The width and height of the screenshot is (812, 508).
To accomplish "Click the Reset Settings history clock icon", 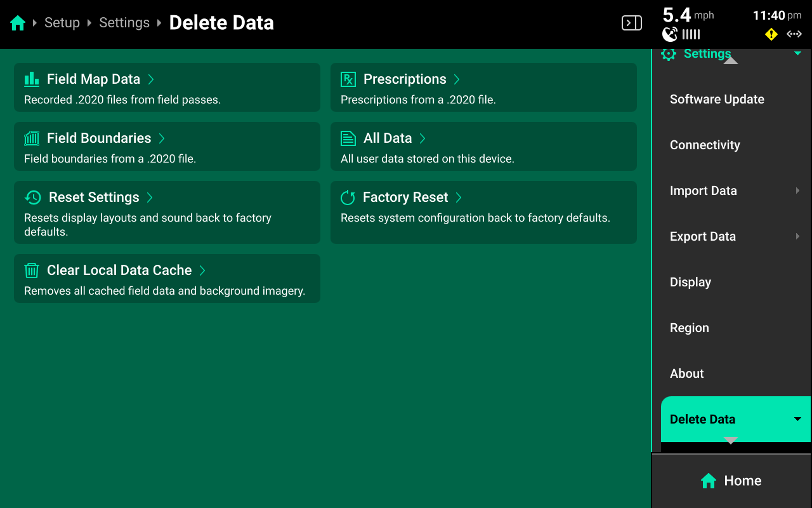I will point(33,197).
